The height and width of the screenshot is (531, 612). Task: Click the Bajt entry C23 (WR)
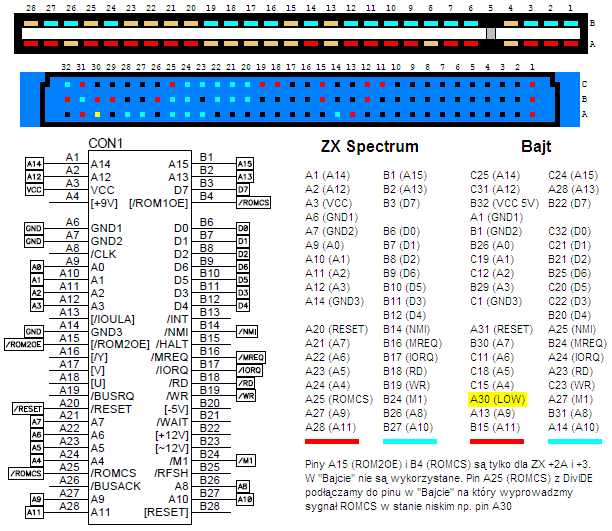pos(571,385)
